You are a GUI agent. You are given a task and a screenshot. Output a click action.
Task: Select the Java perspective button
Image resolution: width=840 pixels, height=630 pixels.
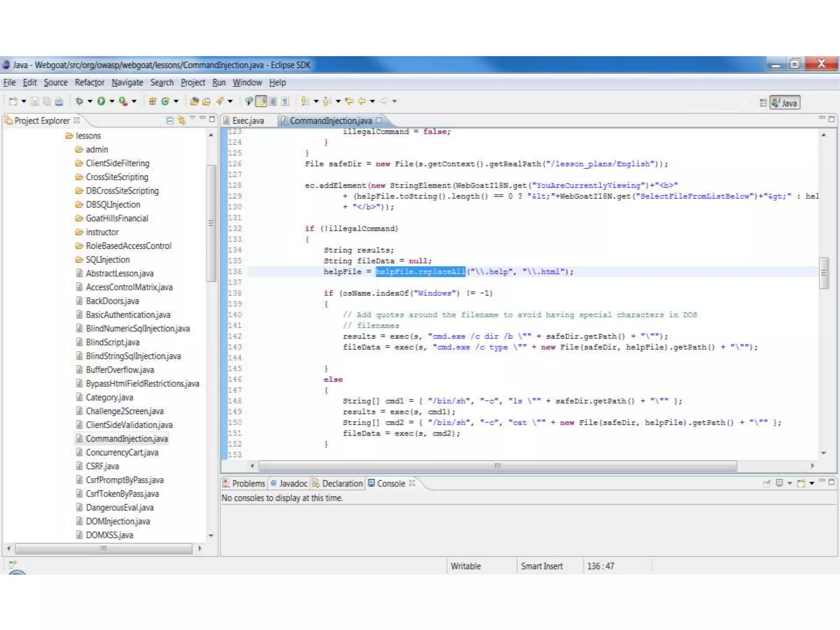785,103
